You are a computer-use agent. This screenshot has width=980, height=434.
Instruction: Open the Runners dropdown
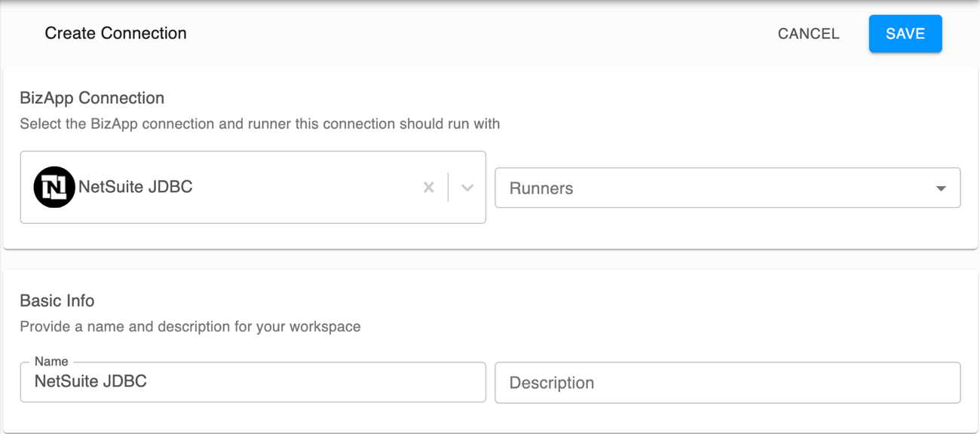pyautogui.click(x=727, y=188)
